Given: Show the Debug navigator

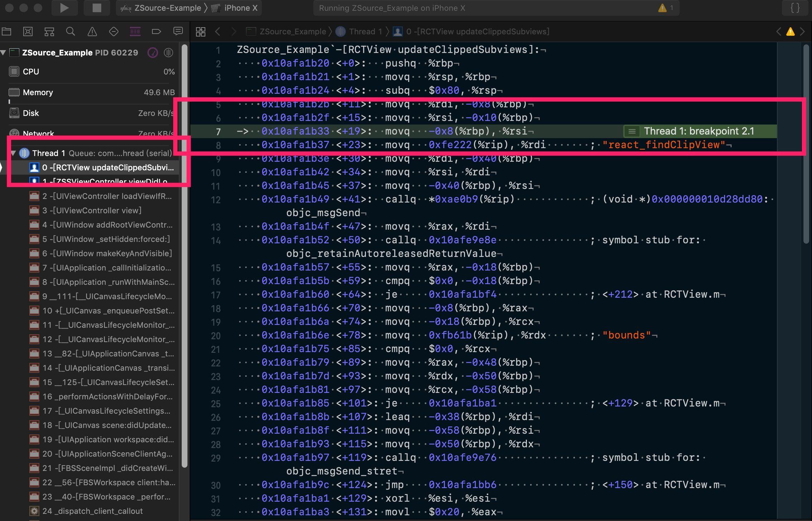Looking at the screenshot, I should pyautogui.click(x=135, y=31).
